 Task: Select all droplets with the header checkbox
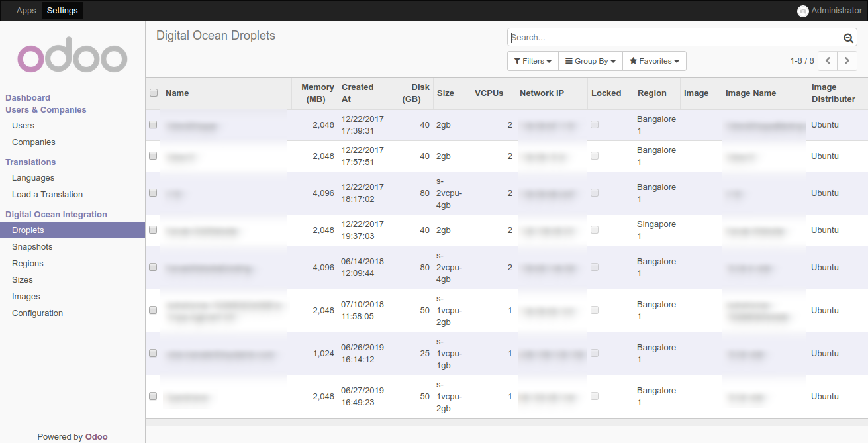[x=154, y=93]
